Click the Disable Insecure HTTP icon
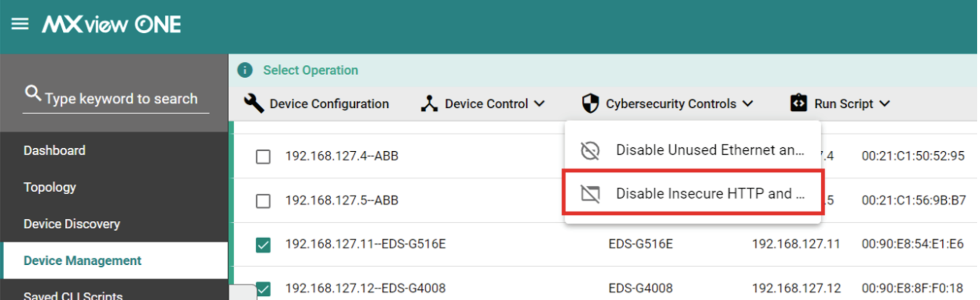 pyautogui.click(x=590, y=194)
